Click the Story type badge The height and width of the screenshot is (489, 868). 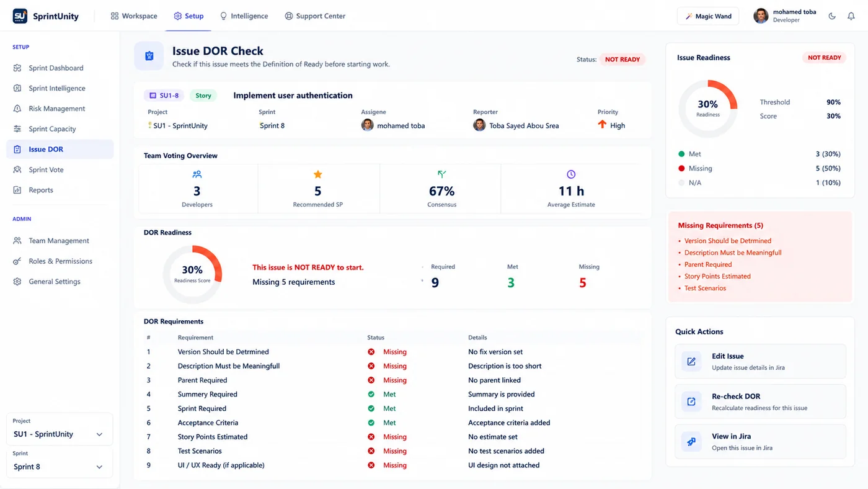[x=203, y=96]
